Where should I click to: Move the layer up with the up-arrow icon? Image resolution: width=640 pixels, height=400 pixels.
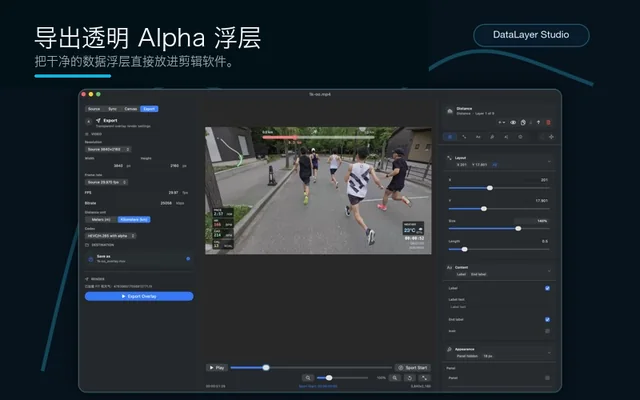coord(538,122)
